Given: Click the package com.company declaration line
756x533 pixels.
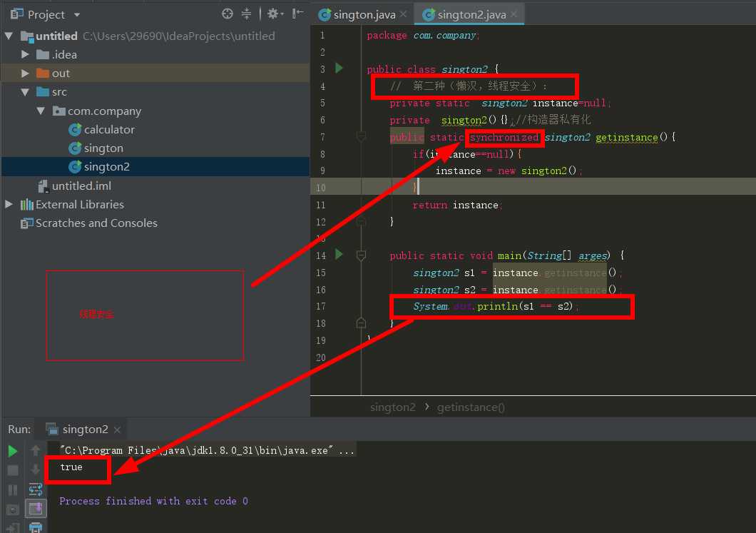Looking at the screenshot, I should (x=422, y=35).
